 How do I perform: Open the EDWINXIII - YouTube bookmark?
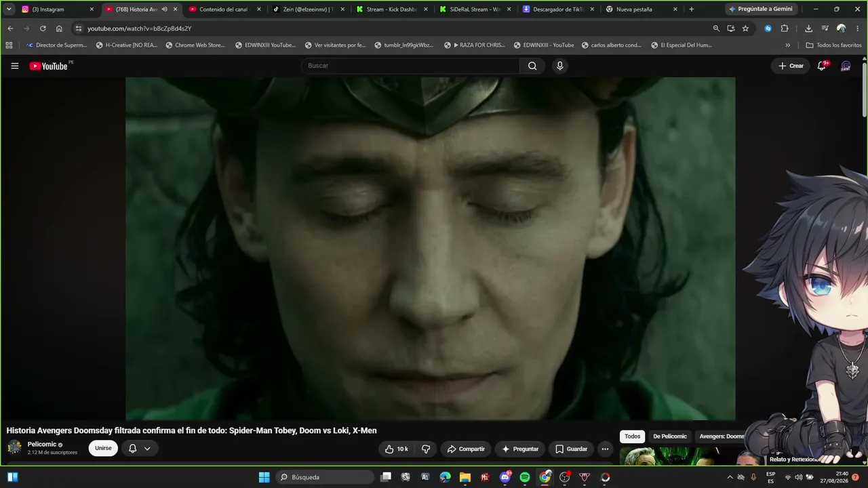point(544,45)
